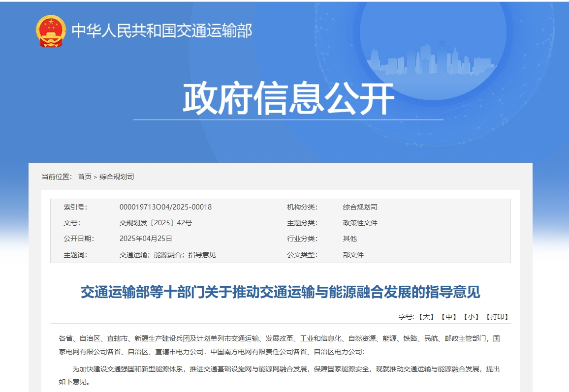This screenshot has height=392, width=569.
Task: Click the 部文件 document type value
Action: pos(353,255)
